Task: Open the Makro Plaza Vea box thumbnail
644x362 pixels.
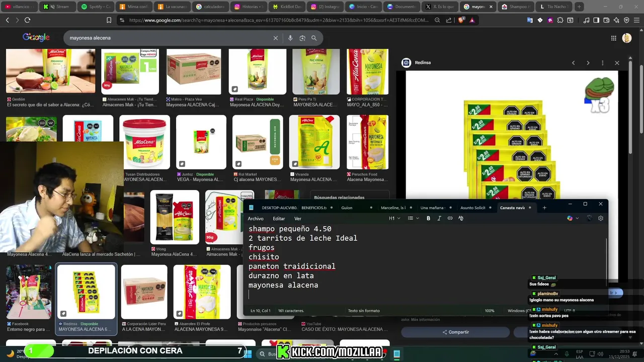Action: (x=194, y=71)
